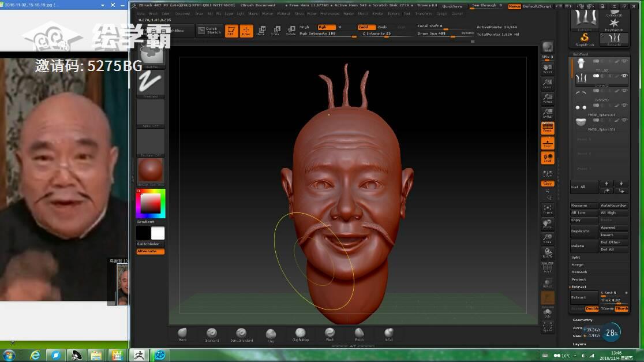Screen dimensions: 644x362
Task: Open the Transform menu
Action: point(424,13)
